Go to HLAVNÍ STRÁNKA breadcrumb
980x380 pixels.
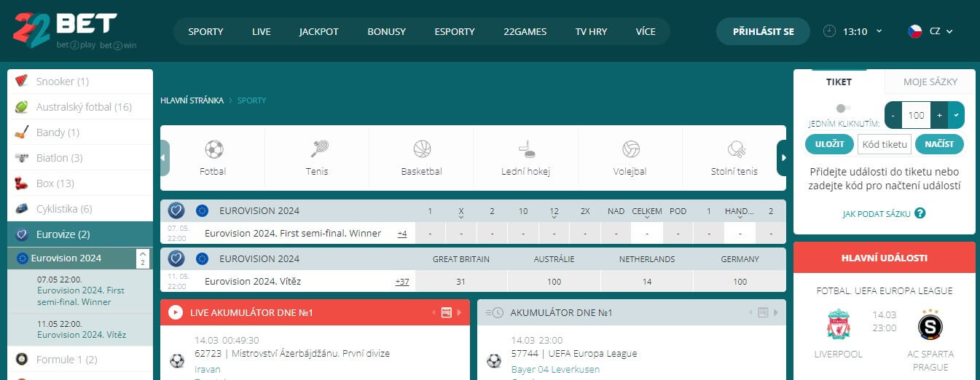click(192, 100)
